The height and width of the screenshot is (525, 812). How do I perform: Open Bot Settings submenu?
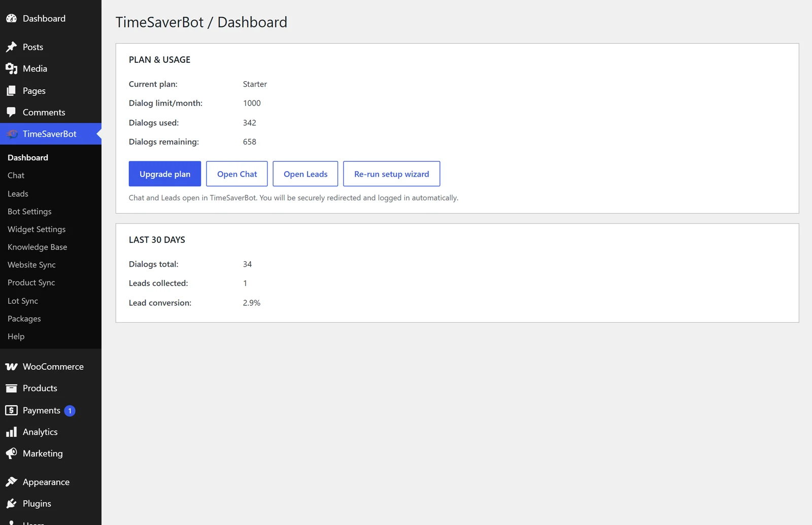coord(29,211)
